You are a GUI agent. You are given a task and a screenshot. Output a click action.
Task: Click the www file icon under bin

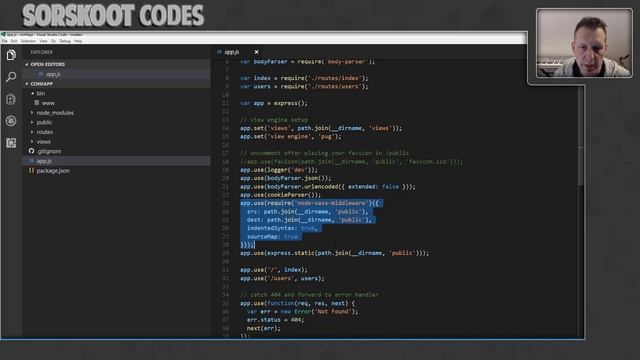37,103
